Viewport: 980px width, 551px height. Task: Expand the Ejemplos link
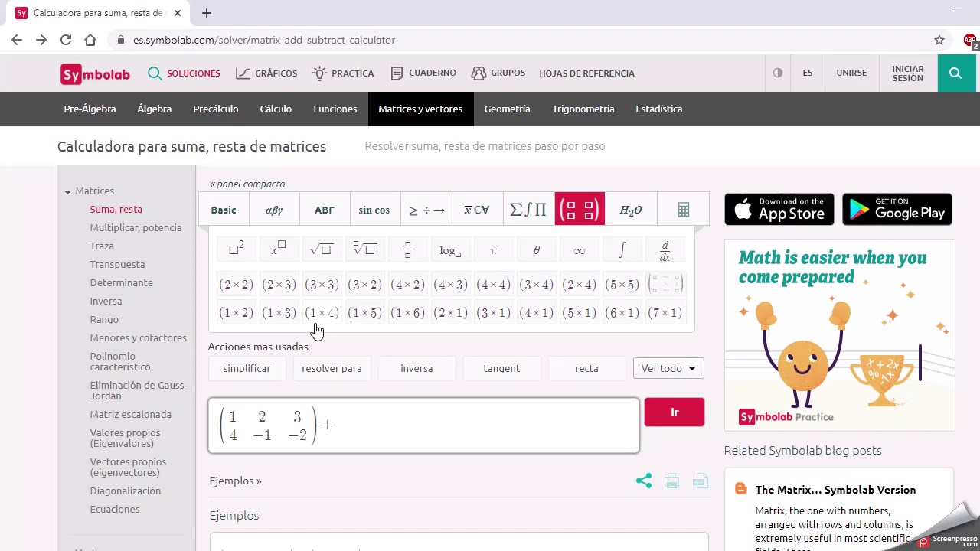tap(236, 481)
